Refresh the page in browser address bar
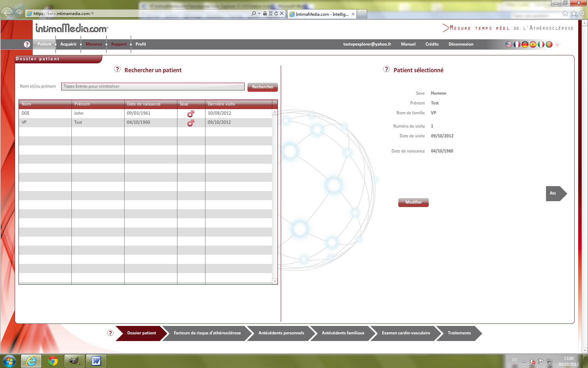 point(276,14)
